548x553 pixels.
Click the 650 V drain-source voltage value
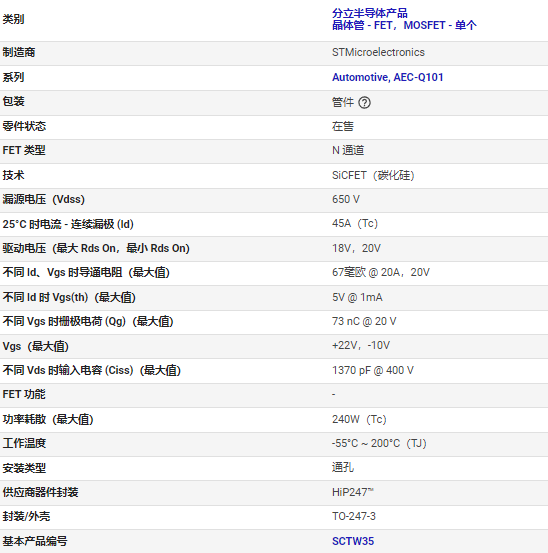[x=346, y=199]
